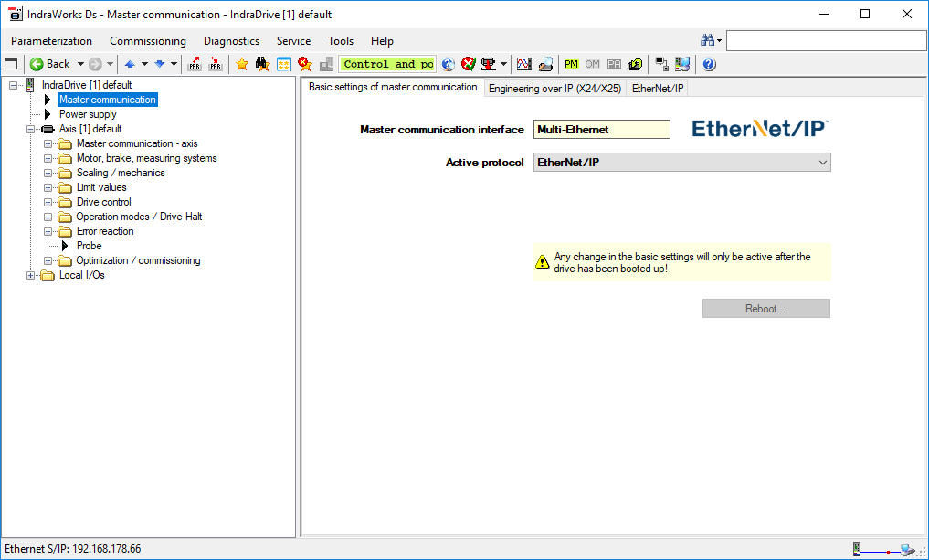Click the gray device icon beside status field

click(326, 64)
